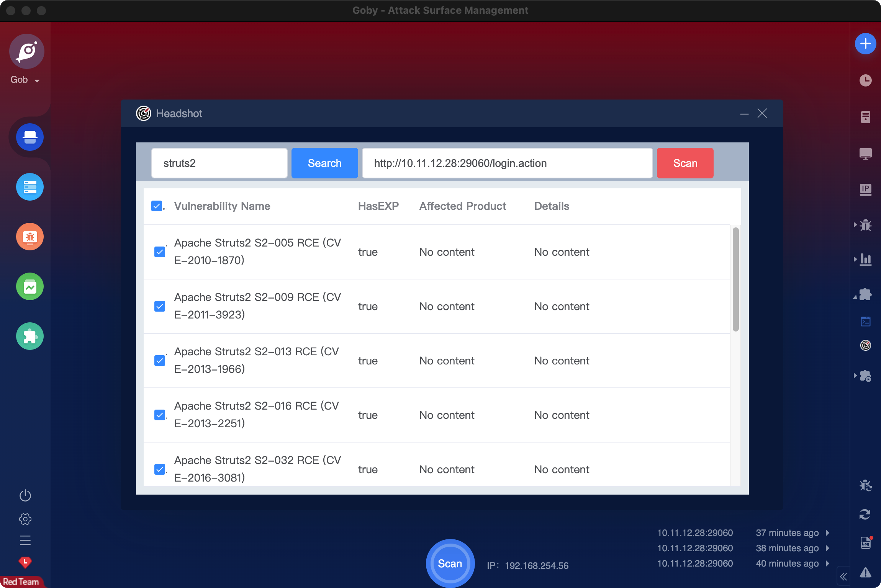Viewport: 881px width, 588px height.
Task: Open the green puzzle extensions sidebar icon
Action: tap(30, 336)
